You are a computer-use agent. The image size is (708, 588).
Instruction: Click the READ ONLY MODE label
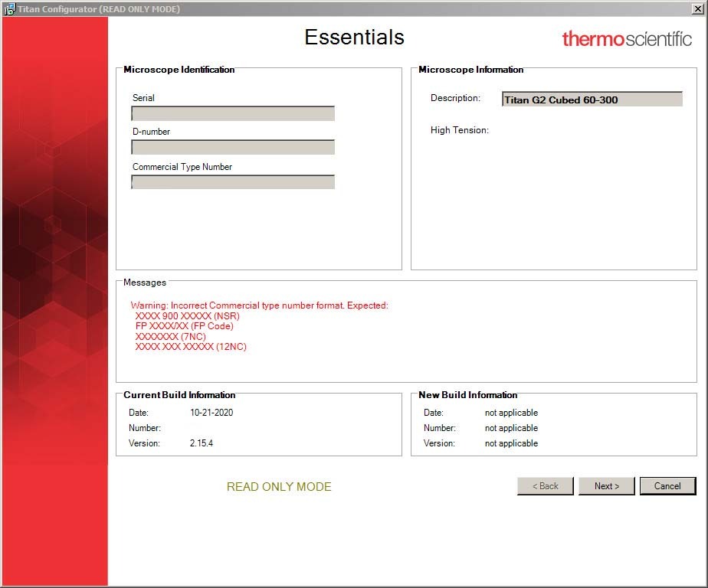pyautogui.click(x=279, y=487)
